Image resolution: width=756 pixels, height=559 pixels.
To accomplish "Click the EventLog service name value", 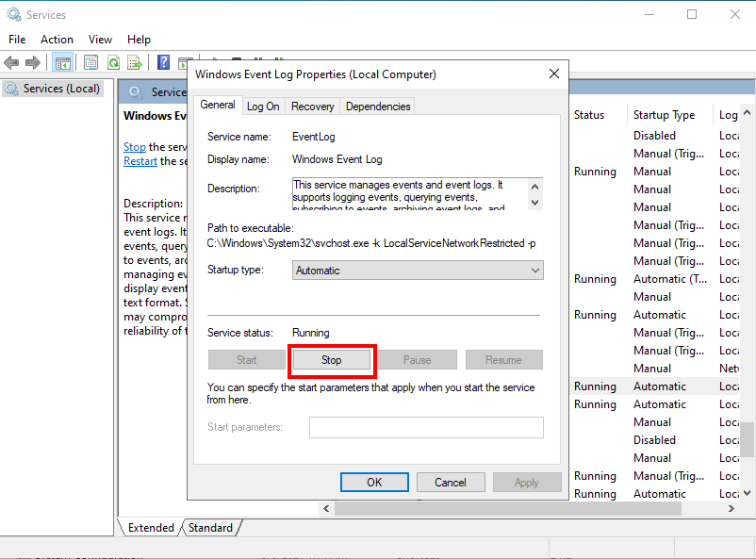I will click(313, 137).
